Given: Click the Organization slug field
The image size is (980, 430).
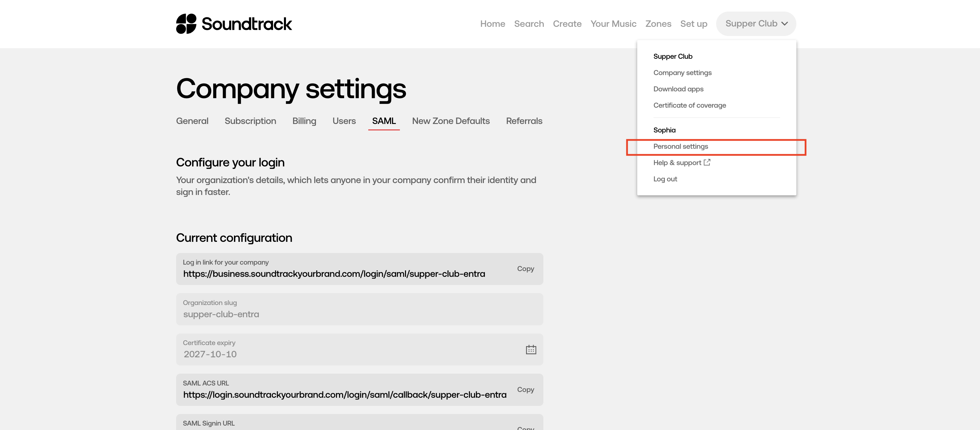Looking at the screenshot, I should pyautogui.click(x=359, y=309).
